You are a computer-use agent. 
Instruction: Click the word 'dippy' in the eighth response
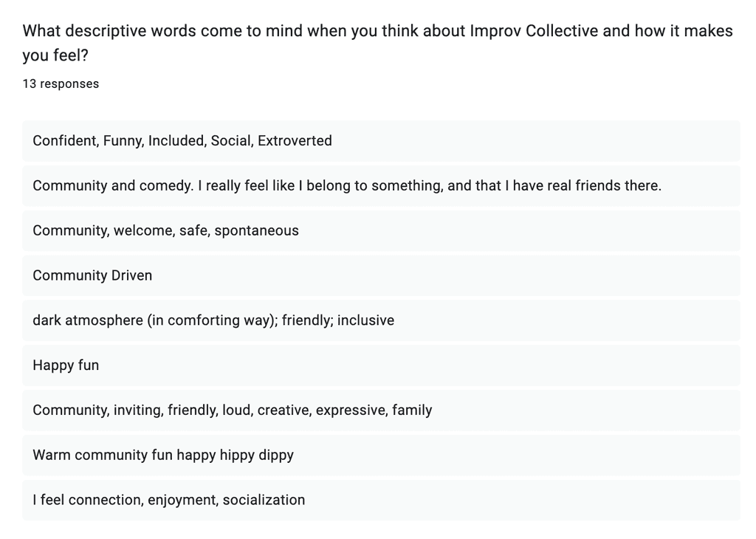pyautogui.click(x=276, y=455)
